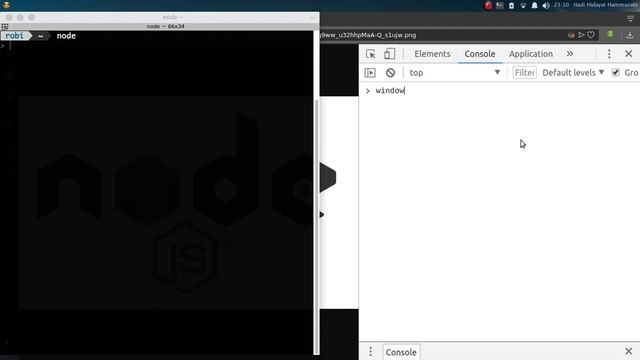
Task: Open the browser downloads icon
Action: pos(630,35)
